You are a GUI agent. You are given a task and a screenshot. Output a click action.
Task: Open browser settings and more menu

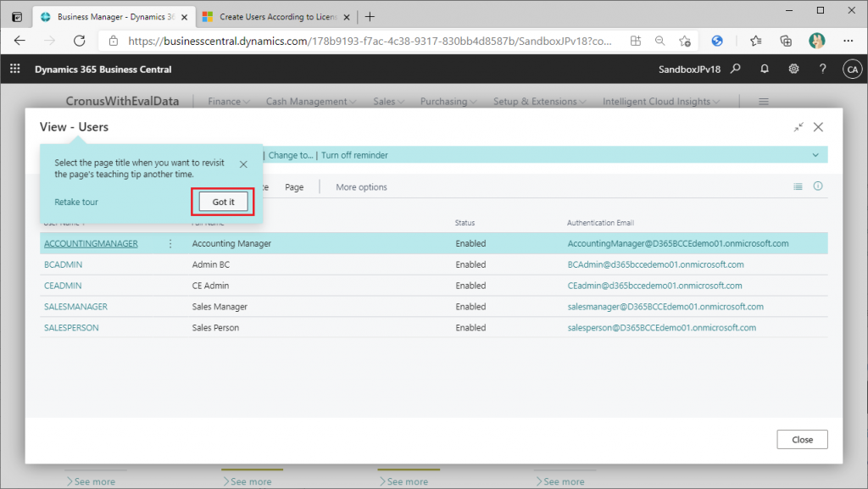click(x=848, y=41)
